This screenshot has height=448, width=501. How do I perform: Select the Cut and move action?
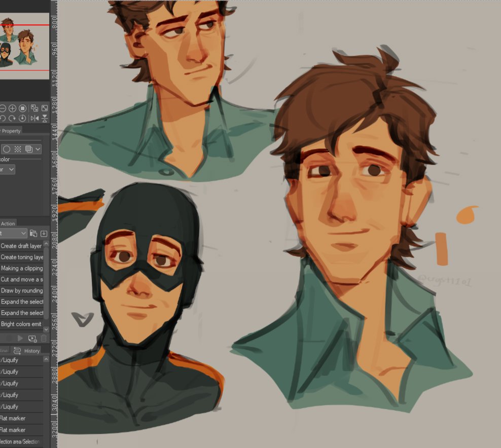coord(21,279)
